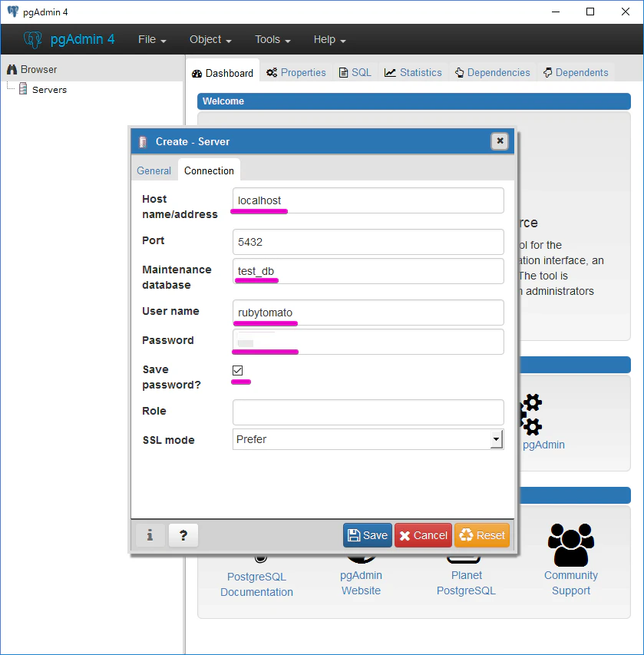Open the SQL tab
644x655 pixels.
(x=355, y=73)
